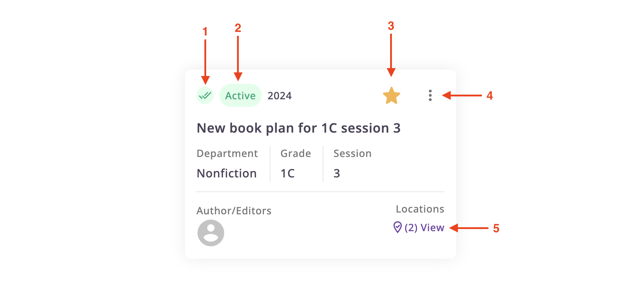Open the (2) View locations link
Screen dimensions: 644x305
tap(424, 228)
